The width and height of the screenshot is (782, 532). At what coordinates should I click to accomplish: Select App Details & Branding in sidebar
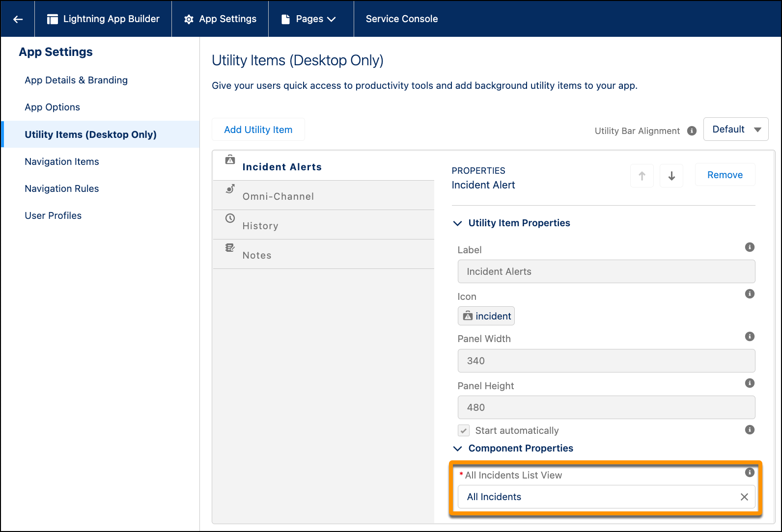[76, 80]
